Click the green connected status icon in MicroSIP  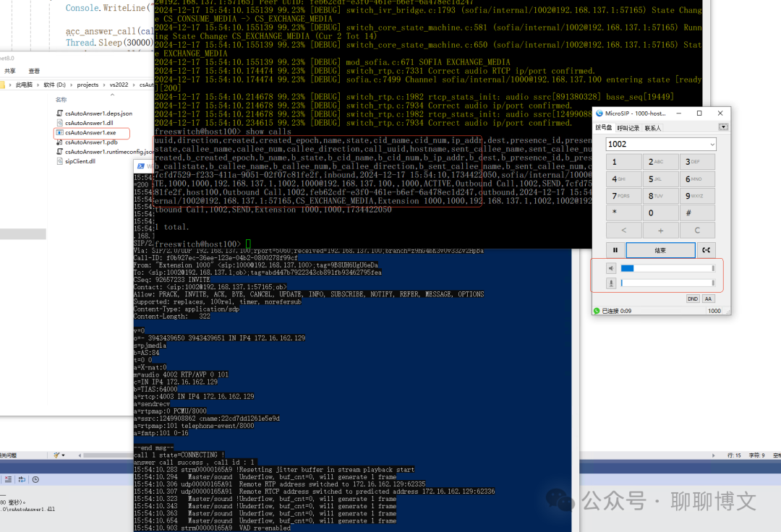(597, 311)
